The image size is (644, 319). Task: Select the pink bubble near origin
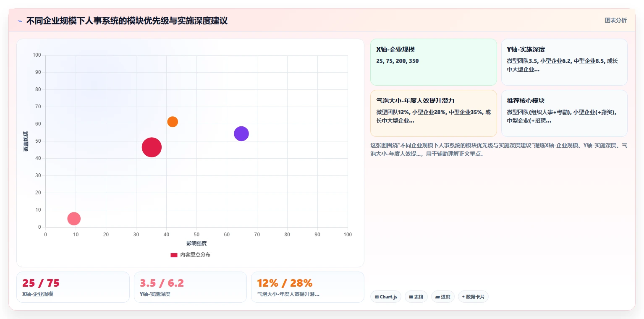tap(74, 219)
